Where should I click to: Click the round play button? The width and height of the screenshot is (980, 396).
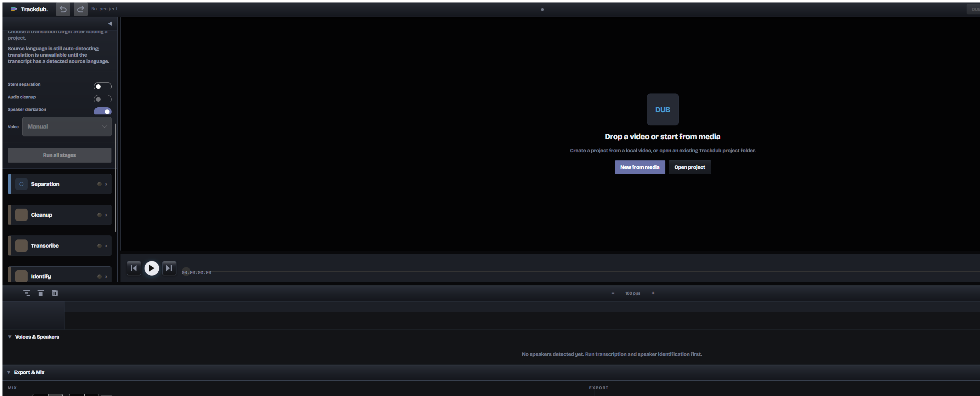pyautogui.click(x=152, y=268)
